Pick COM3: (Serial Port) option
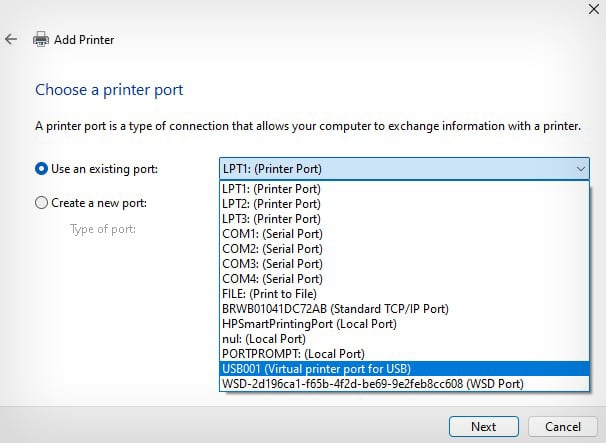 click(272, 263)
